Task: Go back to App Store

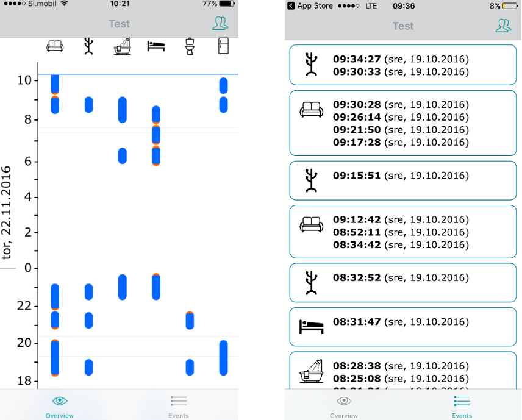Action: coord(310,5)
